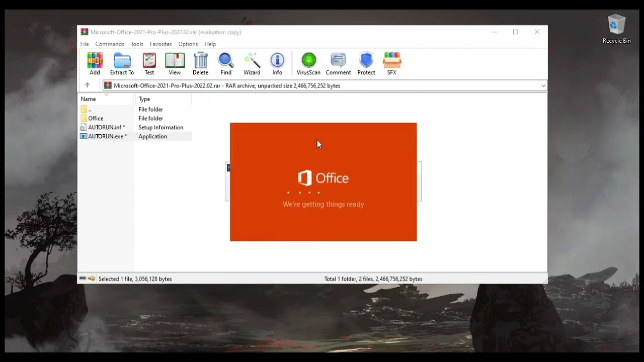644x362 pixels.
Task: Click the 'Application' type cell
Action: point(153,136)
